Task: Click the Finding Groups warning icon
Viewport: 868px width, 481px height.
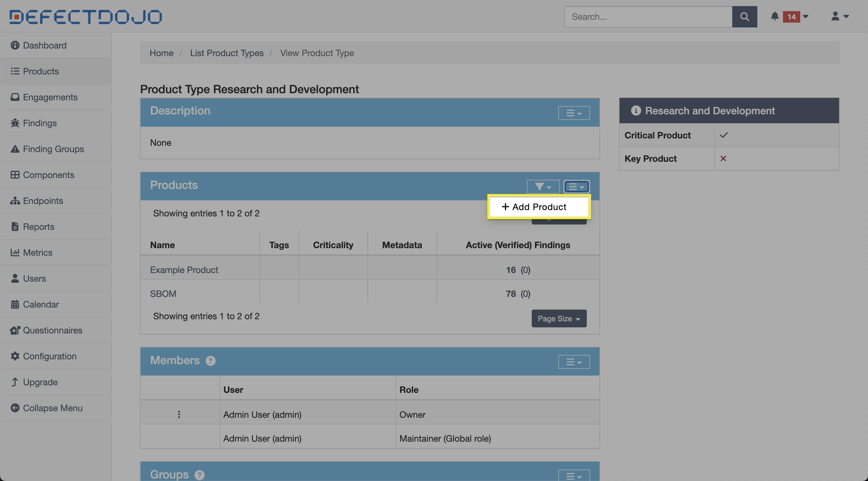Action: coord(15,149)
